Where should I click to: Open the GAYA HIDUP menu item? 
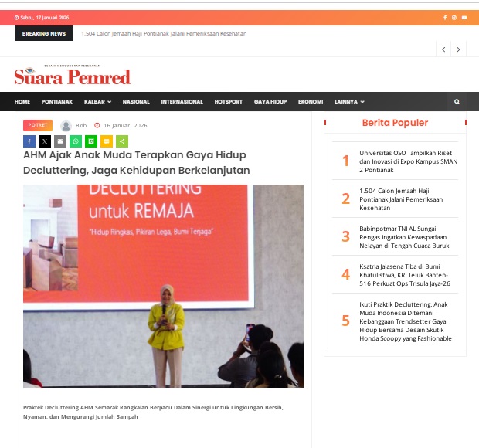click(x=270, y=102)
